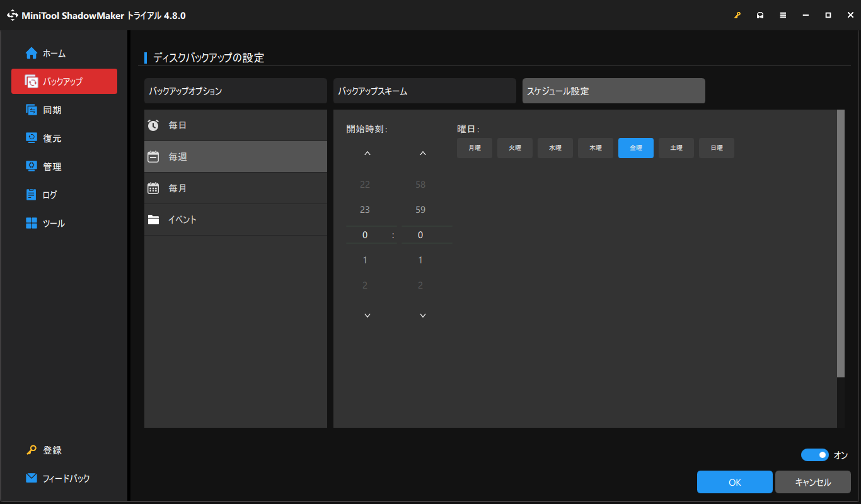The image size is (861, 504).
Task: Open the hamburger menu in title bar
Action: (783, 15)
